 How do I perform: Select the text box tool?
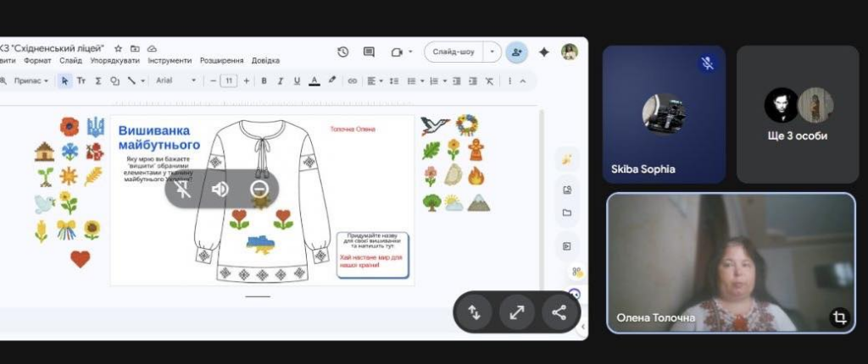pyautogui.click(x=81, y=80)
